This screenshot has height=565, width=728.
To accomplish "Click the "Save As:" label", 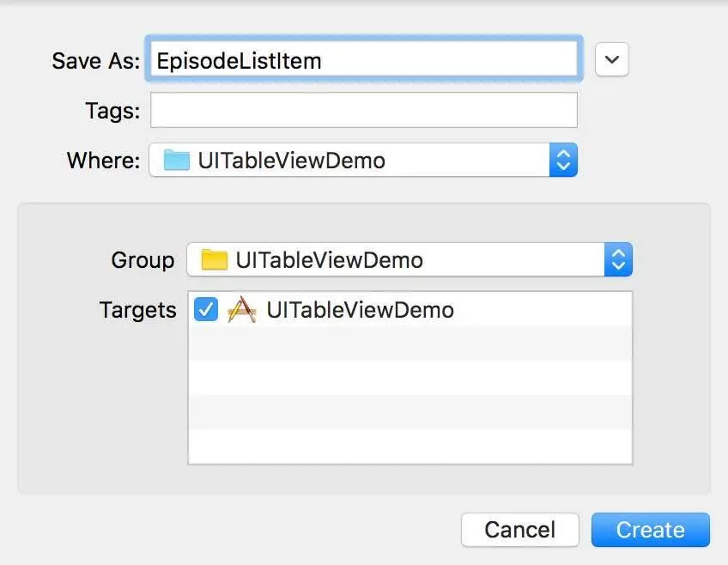I will tap(95, 60).
